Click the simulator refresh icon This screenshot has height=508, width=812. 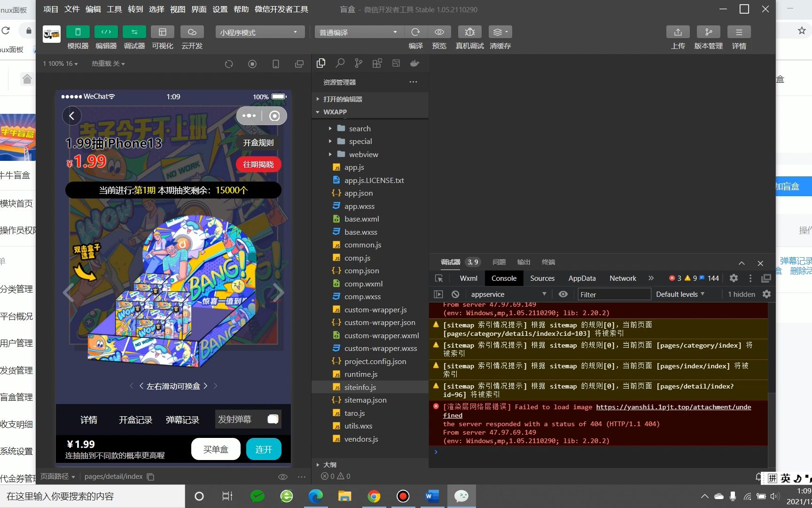pos(229,63)
